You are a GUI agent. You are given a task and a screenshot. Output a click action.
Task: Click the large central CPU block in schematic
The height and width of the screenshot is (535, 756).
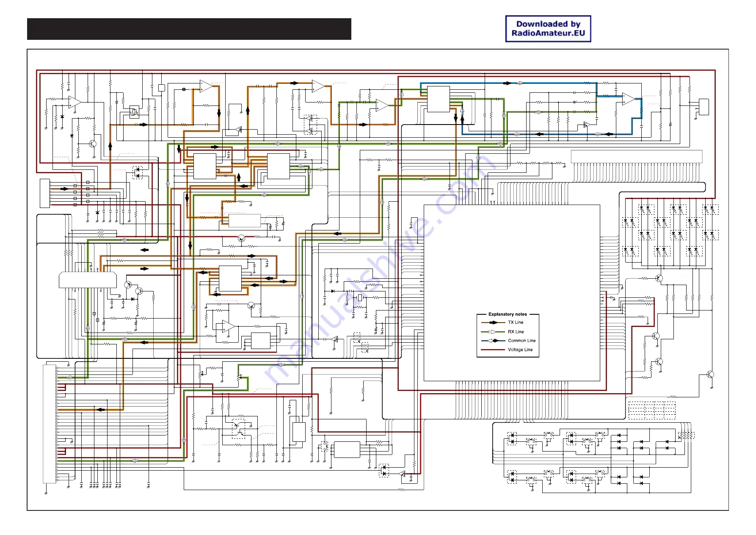coord(512,293)
